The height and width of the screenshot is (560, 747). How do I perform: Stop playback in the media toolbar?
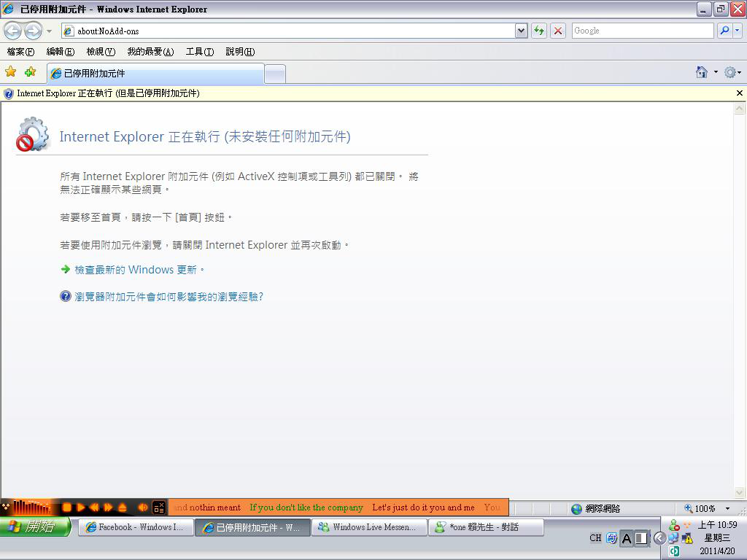(66, 507)
